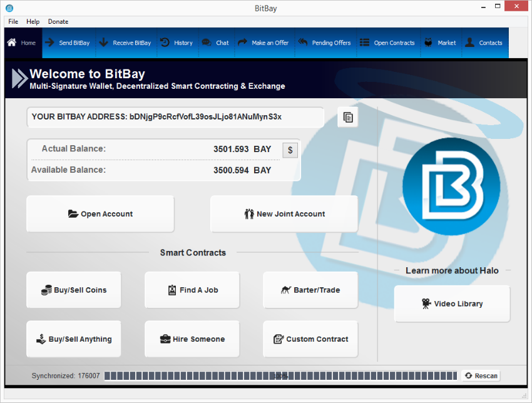Click the BitBay app icon in title bar
Viewport: 532px width, 403px height.
pos(9,8)
